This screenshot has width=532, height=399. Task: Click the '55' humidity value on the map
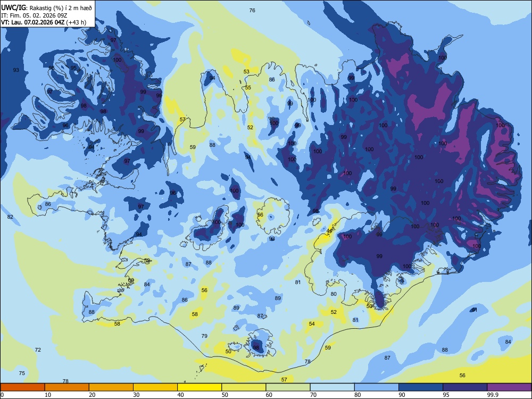(248, 88)
